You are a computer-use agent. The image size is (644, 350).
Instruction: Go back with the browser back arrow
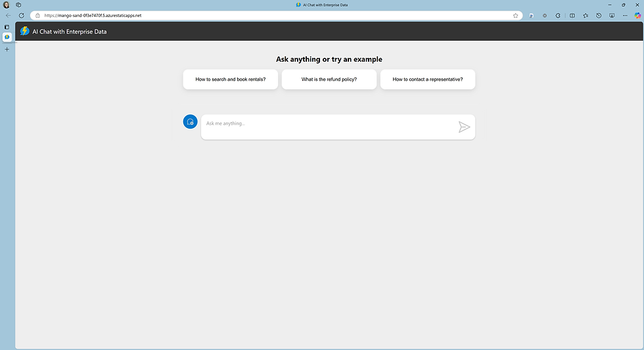coord(8,16)
